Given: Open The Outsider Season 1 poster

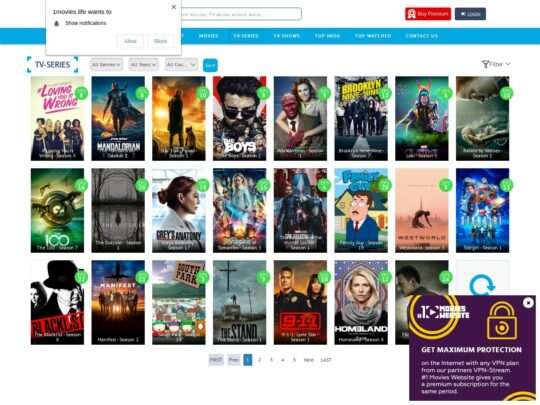Looking at the screenshot, I should click(x=118, y=210).
